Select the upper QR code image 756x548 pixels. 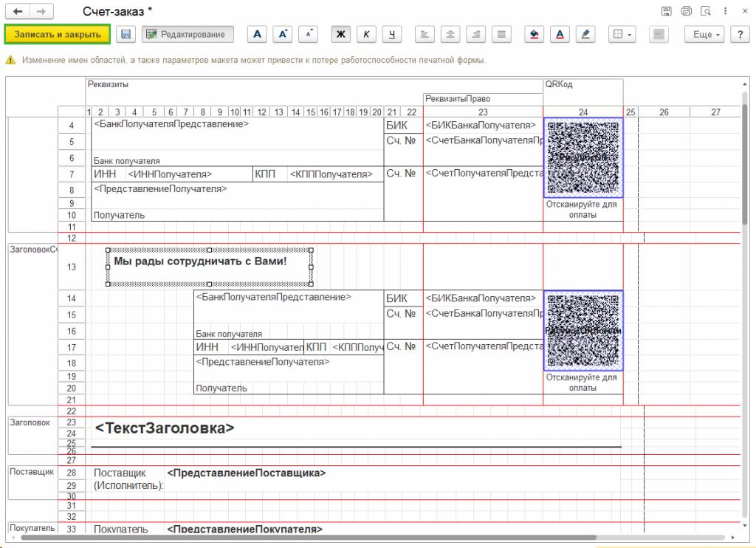coord(583,158)
